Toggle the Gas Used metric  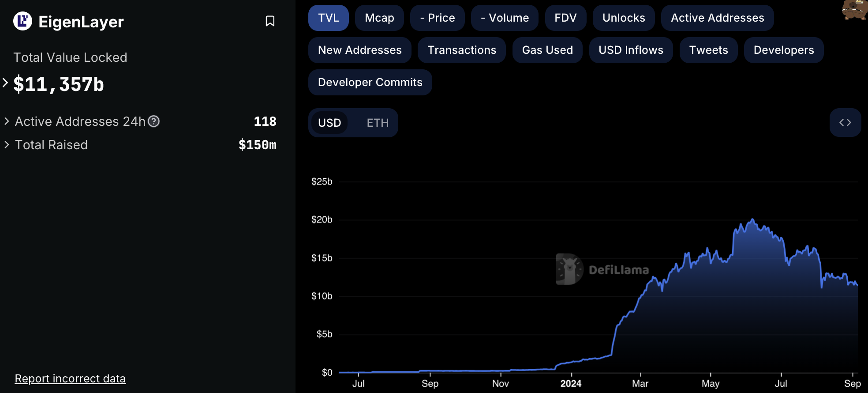pos(547,50)
